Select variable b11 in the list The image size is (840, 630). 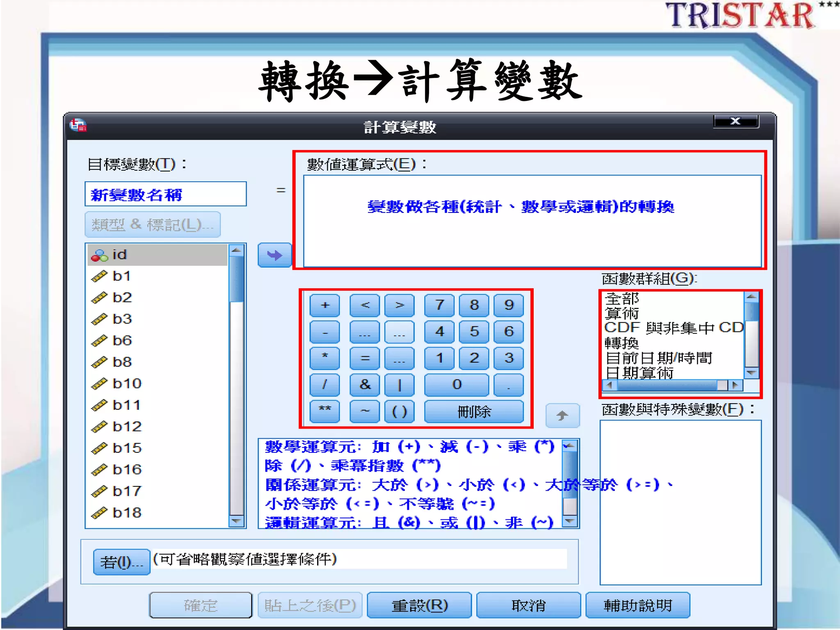[157, 405]
